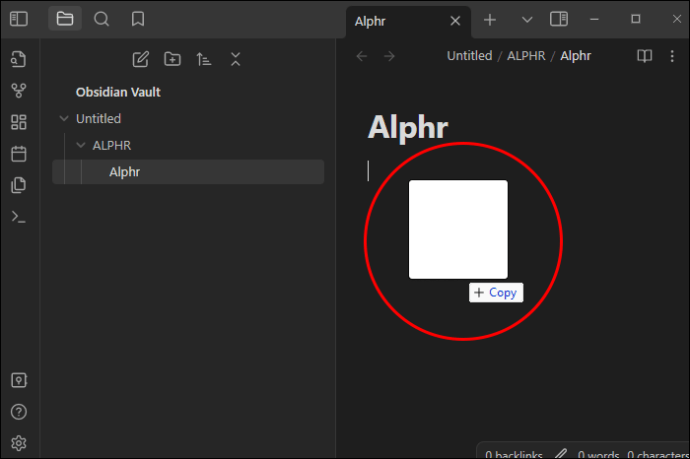Viewport: 690px width, 459px height.
Task: Click ALPHR in the breadcrumb path
Action: click(526, 56)
